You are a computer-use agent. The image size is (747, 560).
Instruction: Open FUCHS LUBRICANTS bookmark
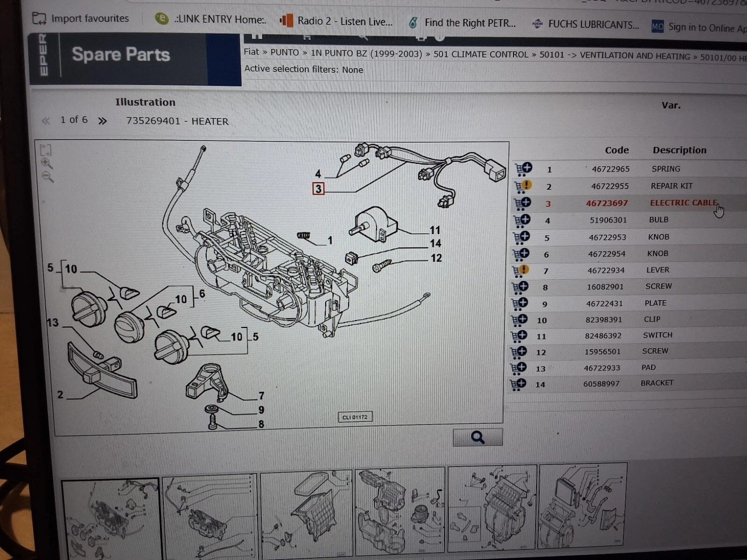[x=586, y=24]
